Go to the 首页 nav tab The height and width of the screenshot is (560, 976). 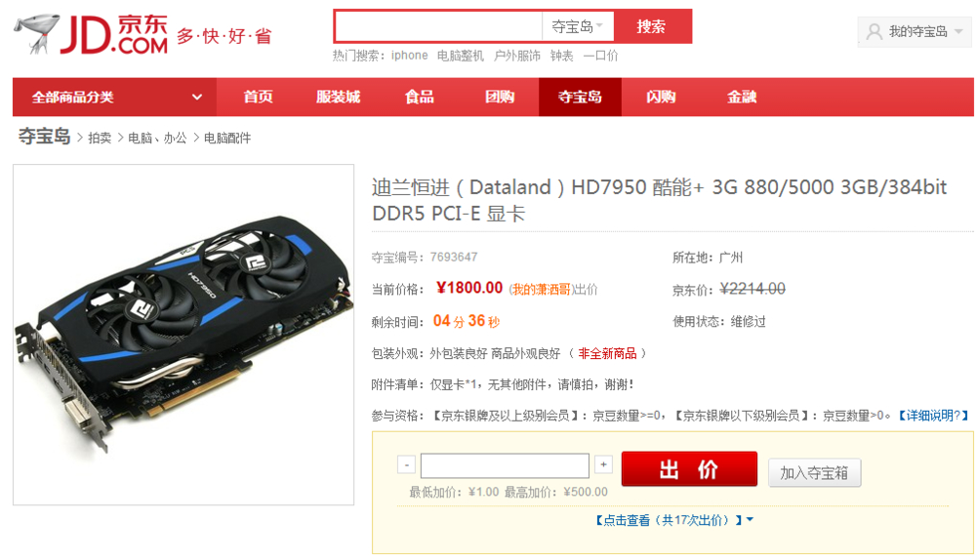258,97
